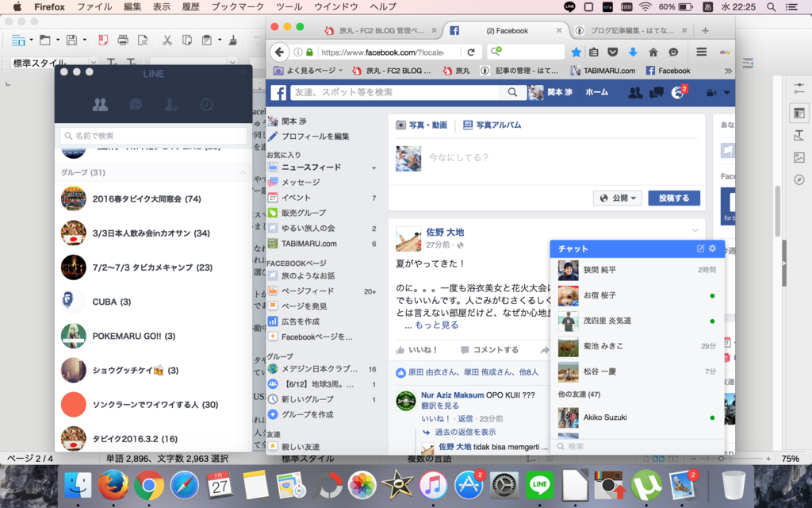Open LINE group POKEMARU GO!! (3)
The height and width of the screenshot is (508, 812).
[x=153, y=336]
